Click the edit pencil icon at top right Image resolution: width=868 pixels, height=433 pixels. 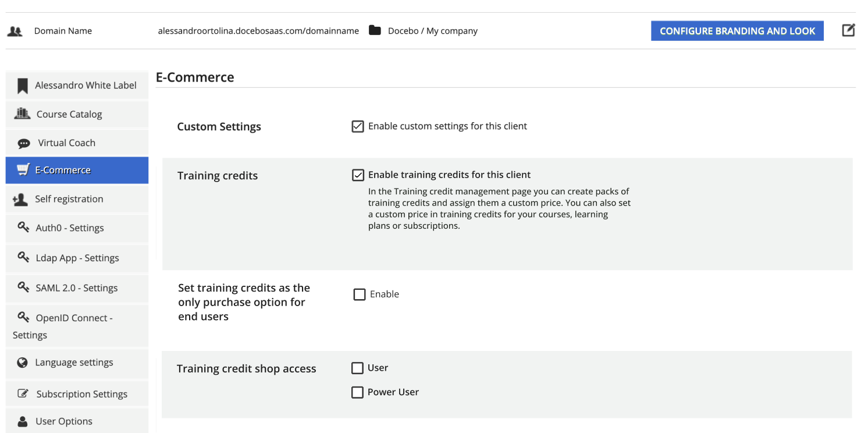tap(848, 30)
